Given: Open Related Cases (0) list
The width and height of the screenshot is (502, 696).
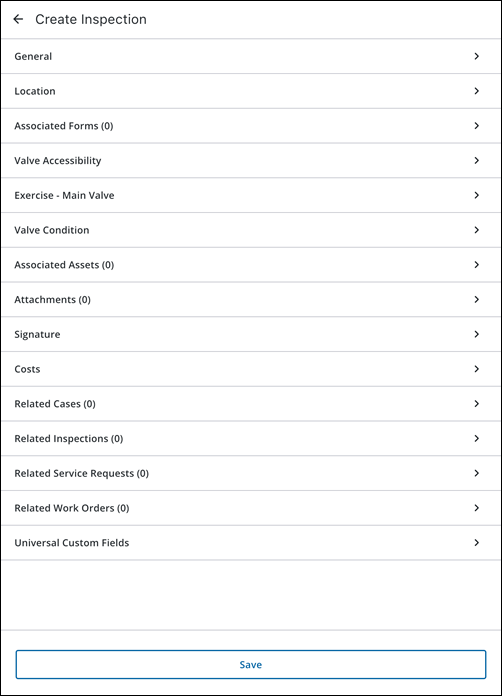Looking at the screenshot, I should pyautogui.click(x=251, y=404).
